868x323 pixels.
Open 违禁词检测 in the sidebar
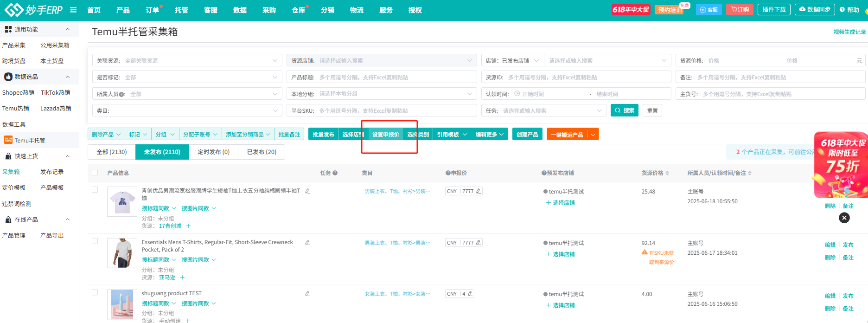[x=17, y=204]
